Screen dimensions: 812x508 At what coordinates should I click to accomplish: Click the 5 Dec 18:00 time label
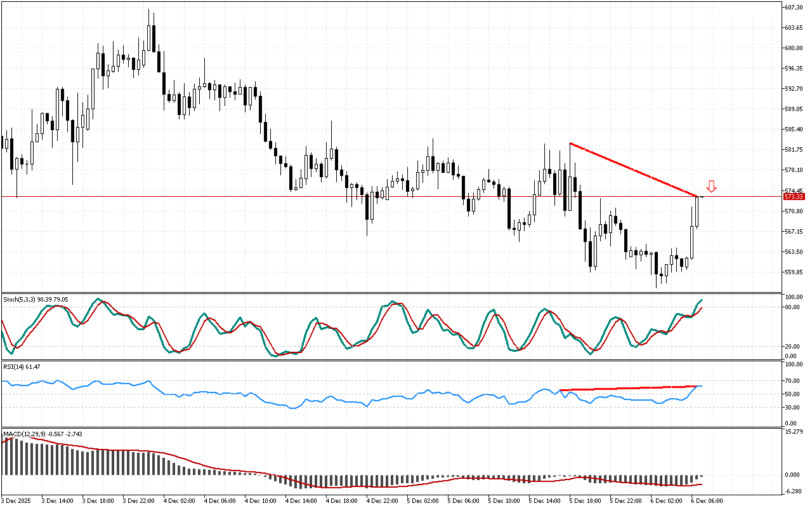[x=586, y=500]
